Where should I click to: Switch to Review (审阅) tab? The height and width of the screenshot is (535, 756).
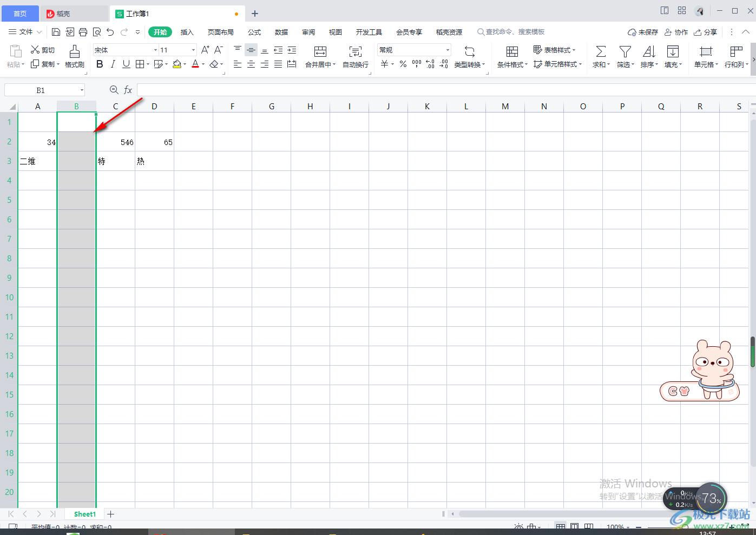(x=308, y=32)
